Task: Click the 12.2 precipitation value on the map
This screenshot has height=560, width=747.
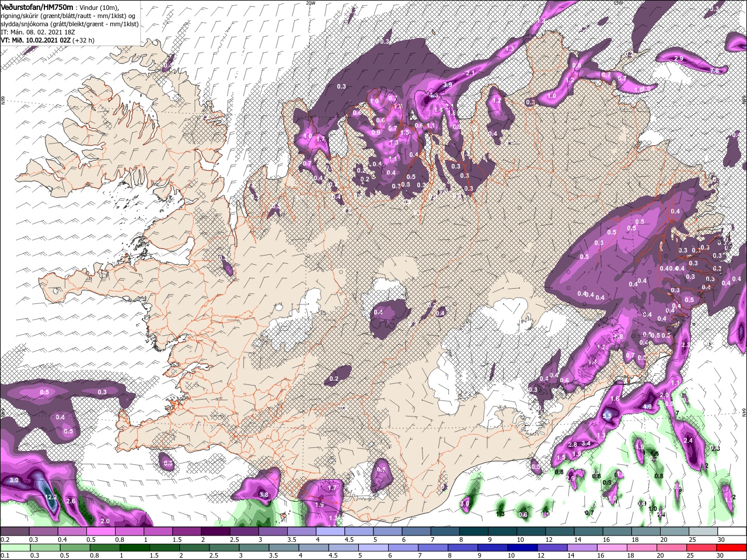Action: coord(51,497)
